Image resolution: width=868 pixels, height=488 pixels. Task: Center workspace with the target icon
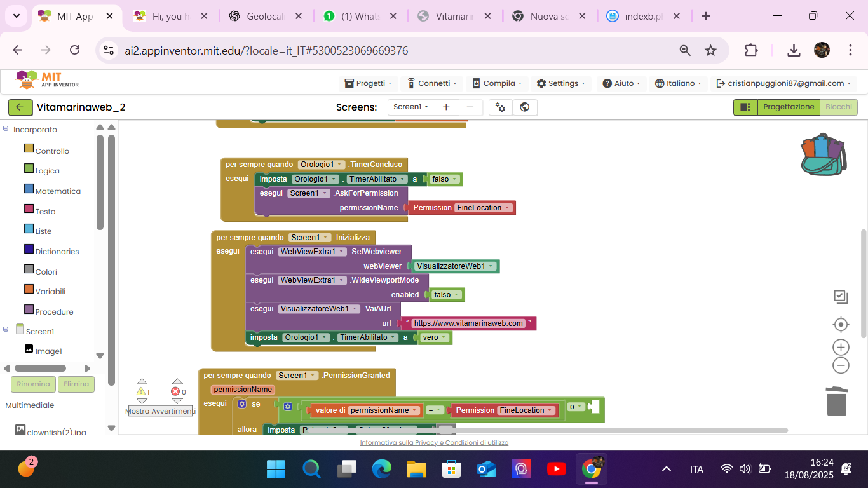pos(841,325)
